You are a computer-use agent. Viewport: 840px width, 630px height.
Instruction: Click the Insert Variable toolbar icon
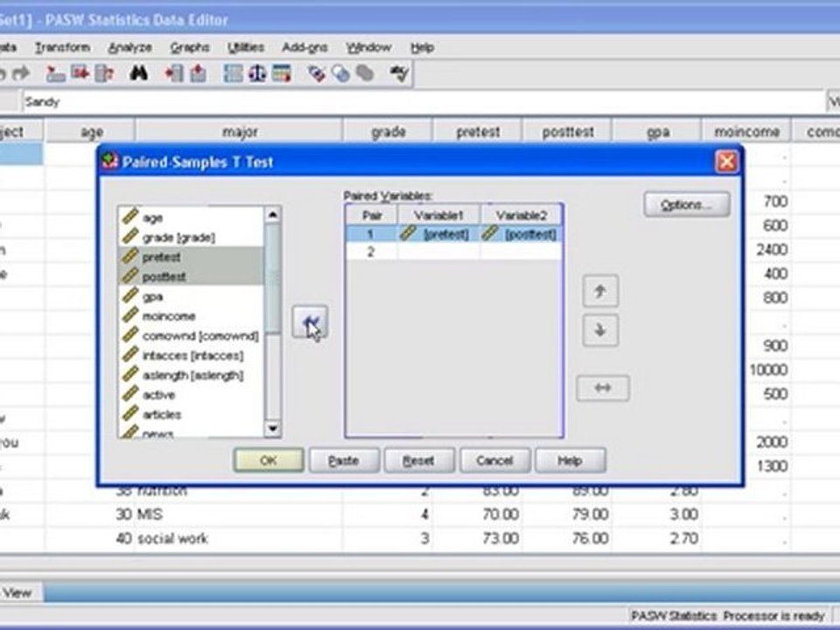tap(199, 73)
